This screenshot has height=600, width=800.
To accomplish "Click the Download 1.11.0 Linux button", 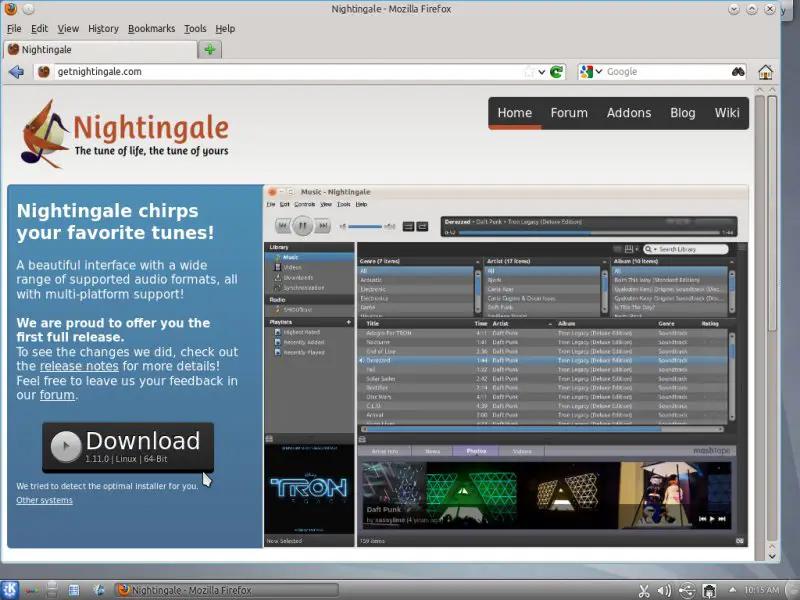I will tap(128, 447).
